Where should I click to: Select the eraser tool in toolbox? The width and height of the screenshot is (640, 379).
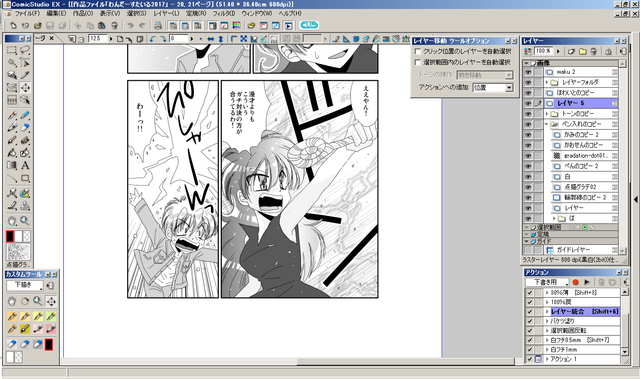click(x=25, y=128)
